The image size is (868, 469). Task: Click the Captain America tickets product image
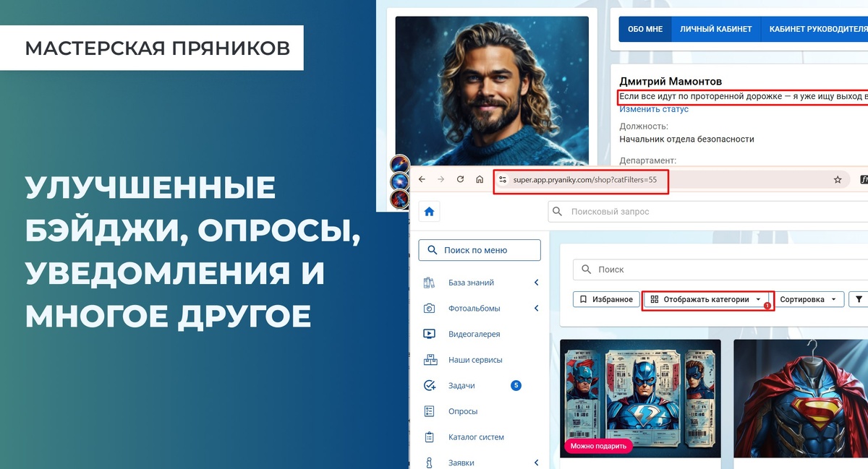click(x=640, y=398)
